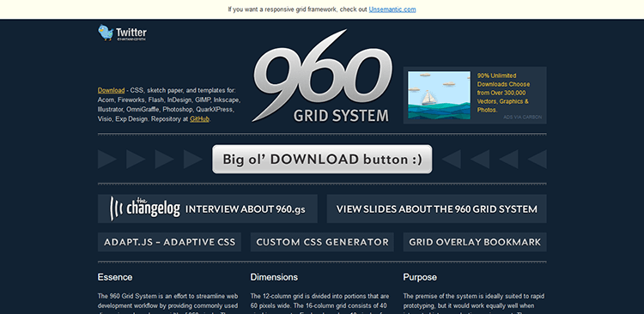Open the GitHub repository link

[x=199, y=119]
